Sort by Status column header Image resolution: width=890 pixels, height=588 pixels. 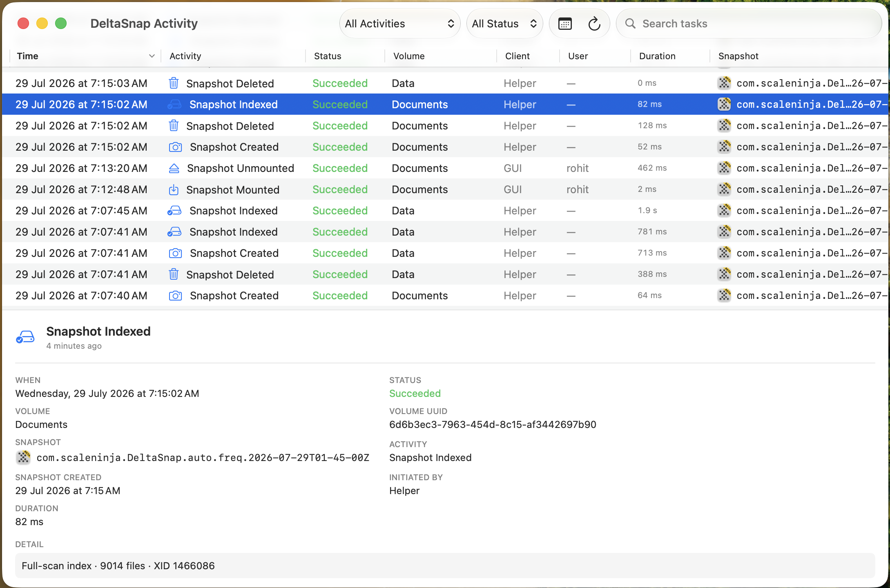(345, 56)
